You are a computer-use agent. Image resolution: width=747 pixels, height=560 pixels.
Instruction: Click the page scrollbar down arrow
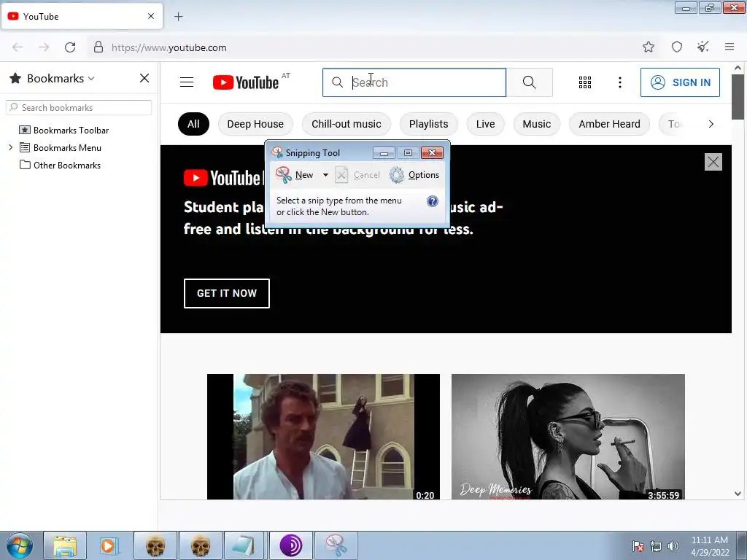[x=738, y=494]
